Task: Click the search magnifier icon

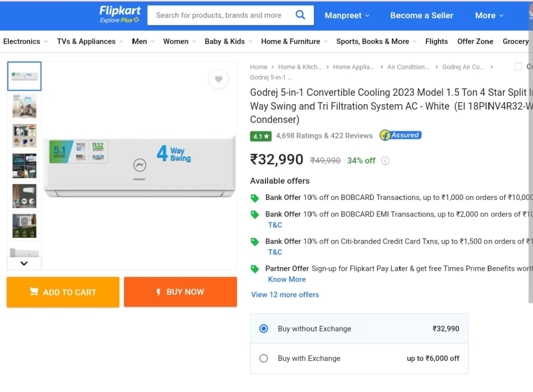Action: pos(300,15)
